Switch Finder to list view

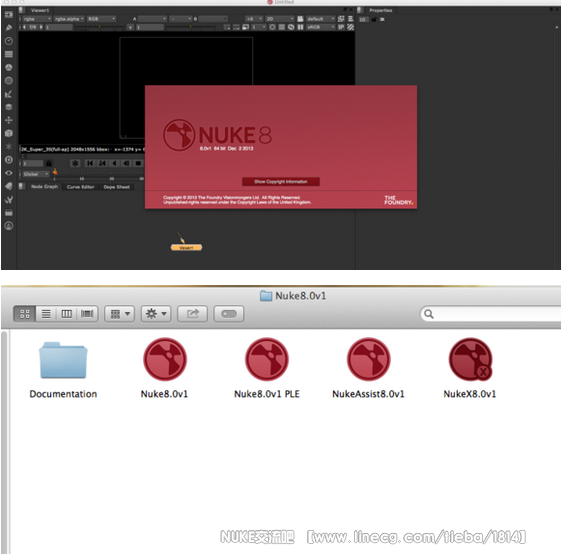coord(46,314)
